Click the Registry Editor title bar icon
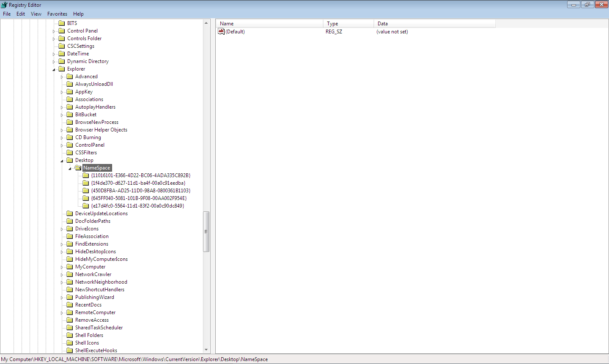Screen dimensions: 609x364 point(4,5)
